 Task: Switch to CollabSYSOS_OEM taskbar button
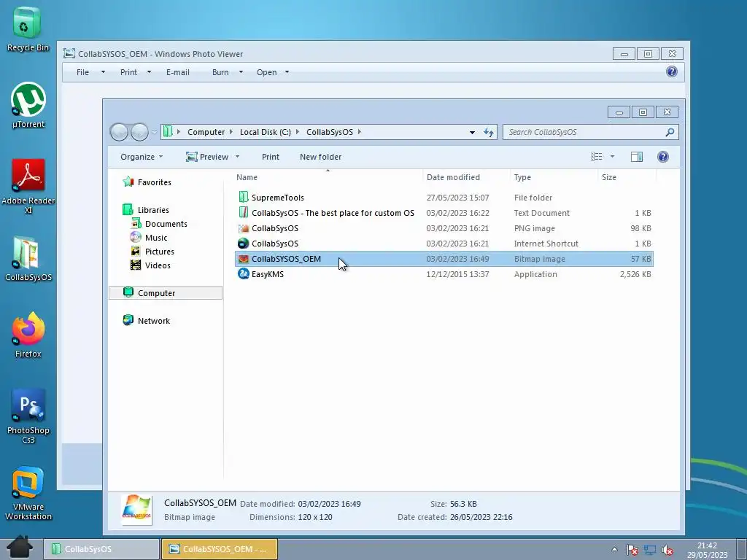220,549
